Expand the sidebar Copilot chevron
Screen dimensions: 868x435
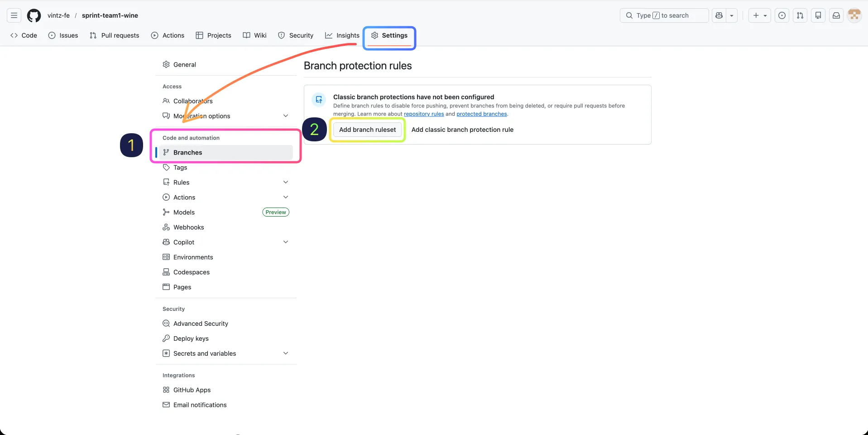coord(286,242)
